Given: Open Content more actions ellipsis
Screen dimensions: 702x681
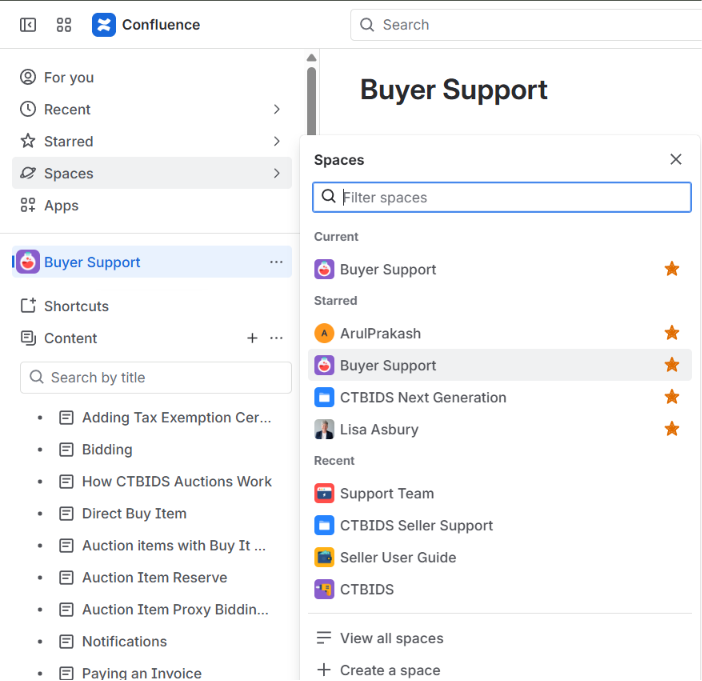Looking at the screenshot, I should pos(276,338).
